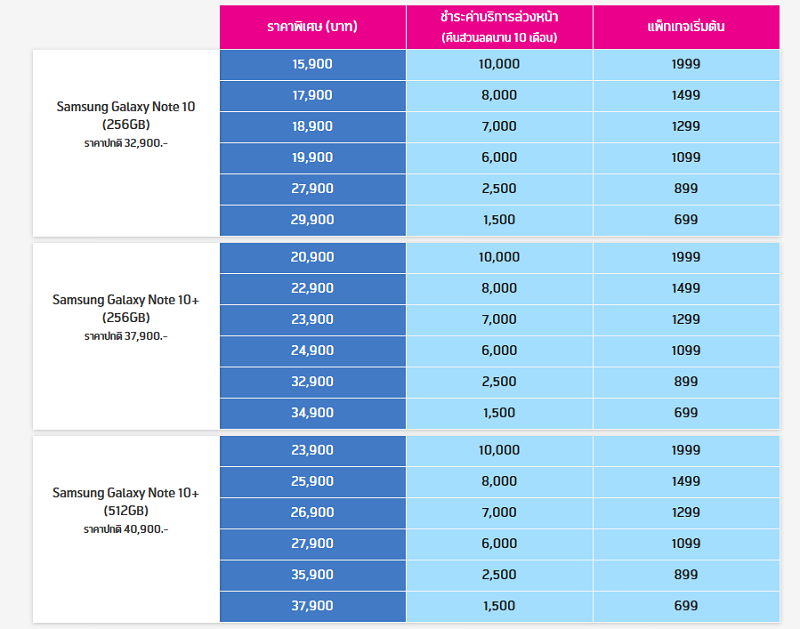Click the 1099 package in the 24,900 row
The image size is (800, 629).
coord(686,350)
